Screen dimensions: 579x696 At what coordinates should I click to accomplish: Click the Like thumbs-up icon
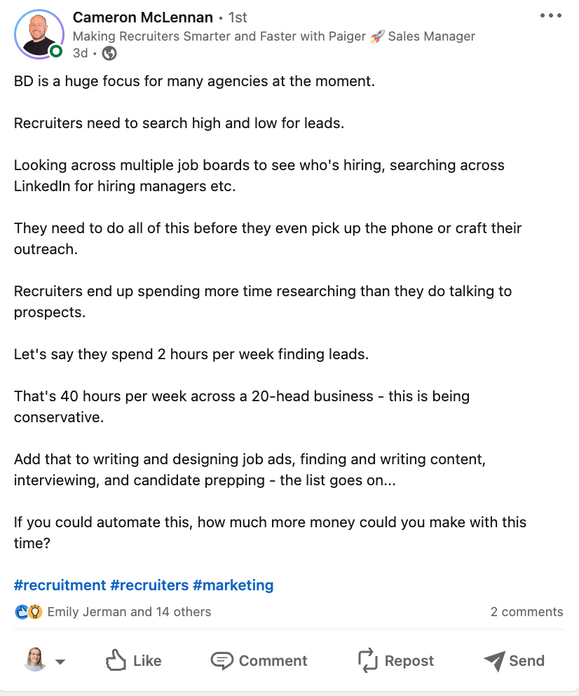[116, 660]
